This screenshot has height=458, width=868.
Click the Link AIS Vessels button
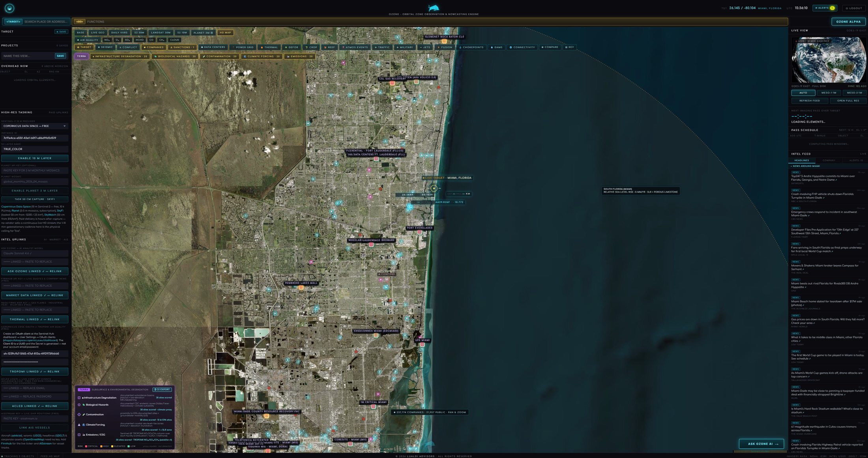click(35, 428)
